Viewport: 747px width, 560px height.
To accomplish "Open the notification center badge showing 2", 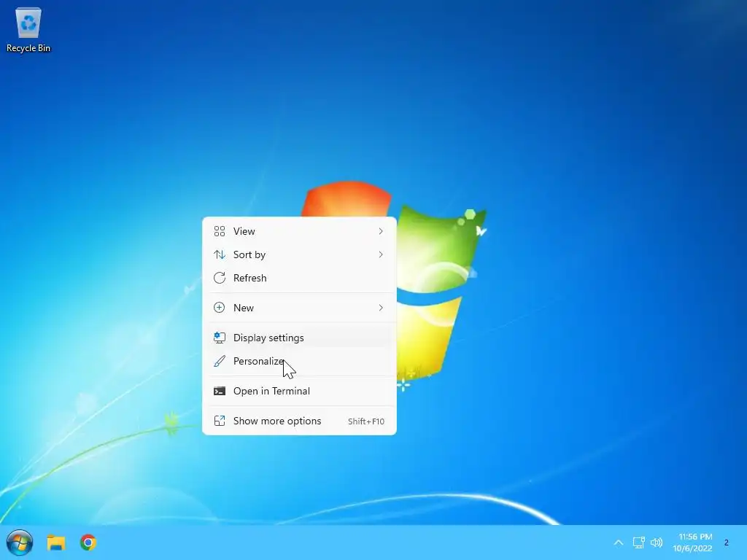I will point(727,542).
